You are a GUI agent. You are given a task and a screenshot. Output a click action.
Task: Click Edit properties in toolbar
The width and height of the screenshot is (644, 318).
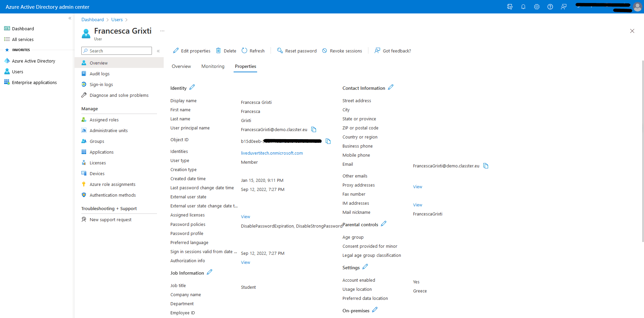click(192, 51)
